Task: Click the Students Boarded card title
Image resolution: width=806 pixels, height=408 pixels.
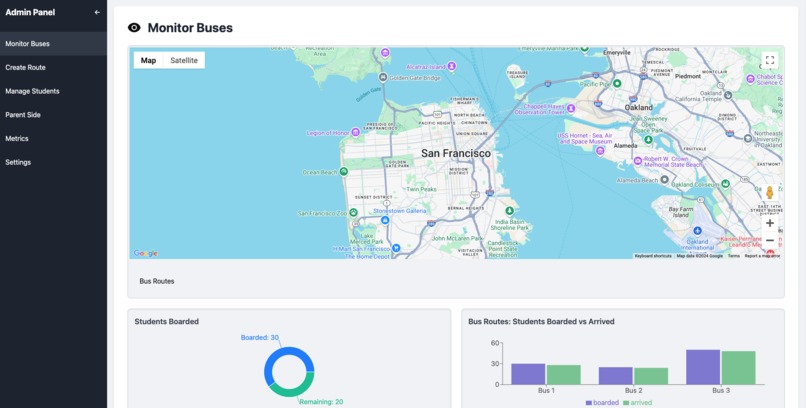Action: click(167, 322)
